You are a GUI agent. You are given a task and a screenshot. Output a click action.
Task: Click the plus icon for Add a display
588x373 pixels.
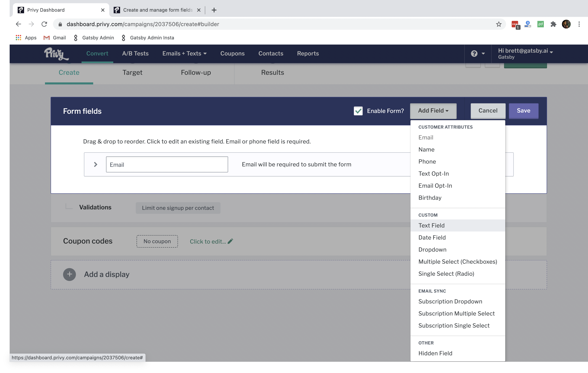point(69,274)
